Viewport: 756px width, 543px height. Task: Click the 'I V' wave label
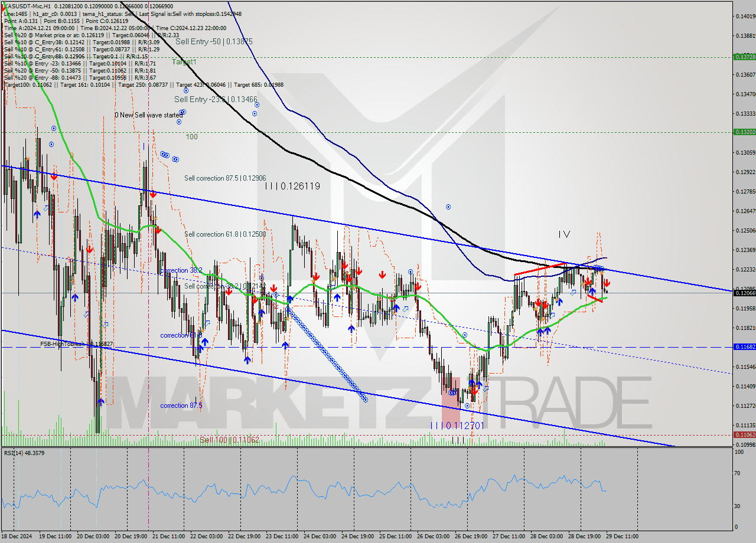point(564,234)
